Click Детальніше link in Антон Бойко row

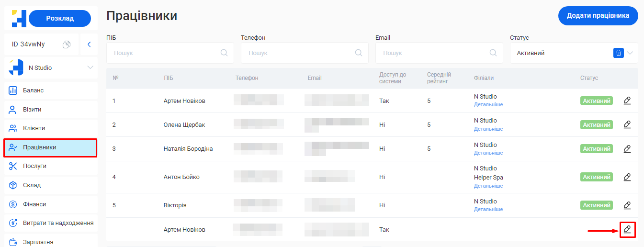pos(488,186)
